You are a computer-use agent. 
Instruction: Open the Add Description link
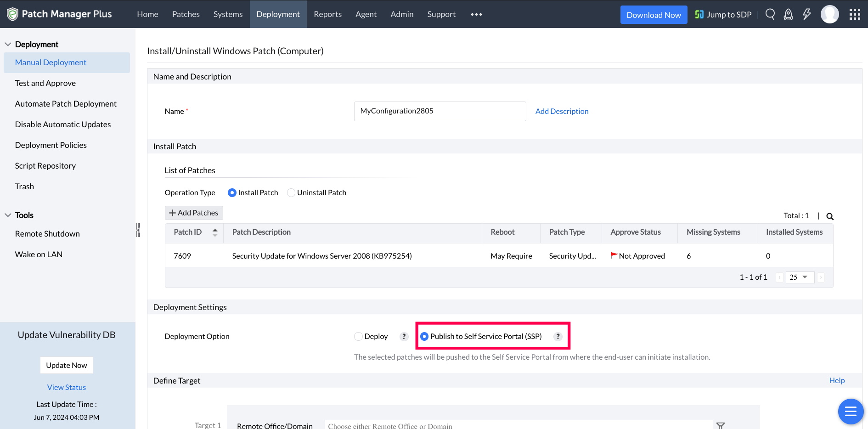562,111
